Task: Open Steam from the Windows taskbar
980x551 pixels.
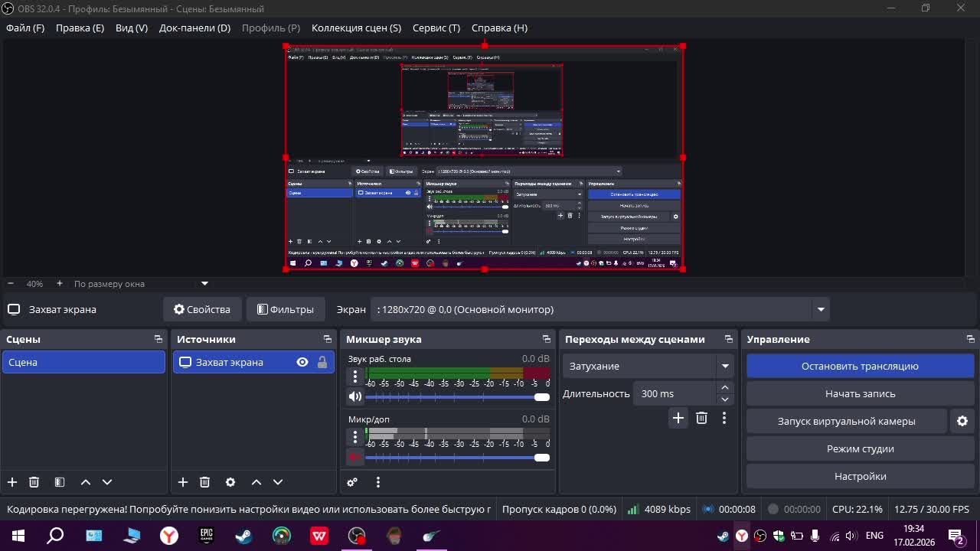Action: coord(244,536)
